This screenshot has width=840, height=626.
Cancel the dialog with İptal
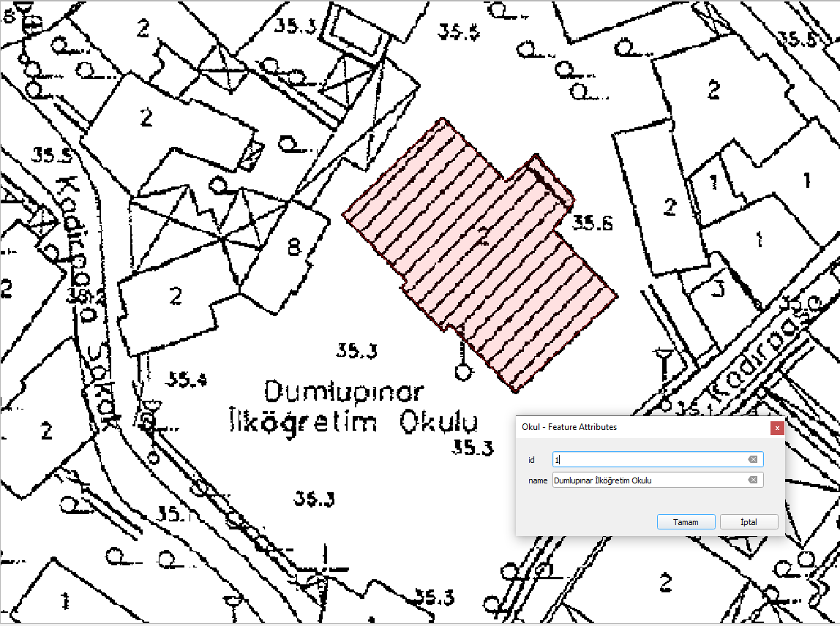[x=749, y=521]
